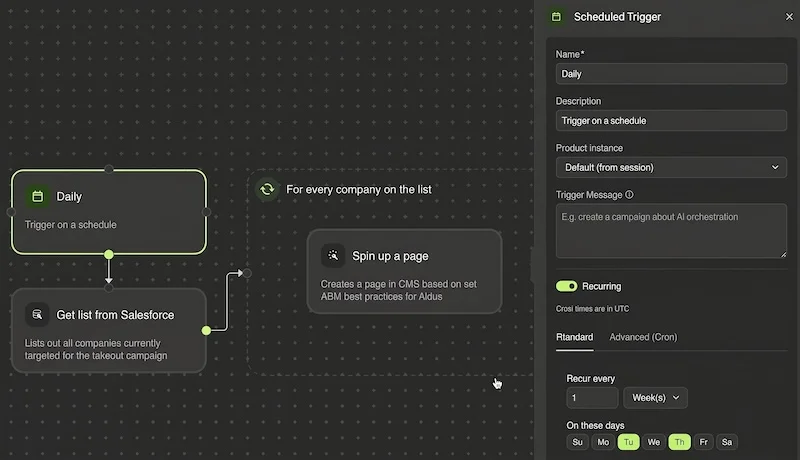This screenshot has height=460, width=800.
Task: Click the 'Scheduled Trigger' panel title
Action: pyautogui.click(x=617, y=17)
